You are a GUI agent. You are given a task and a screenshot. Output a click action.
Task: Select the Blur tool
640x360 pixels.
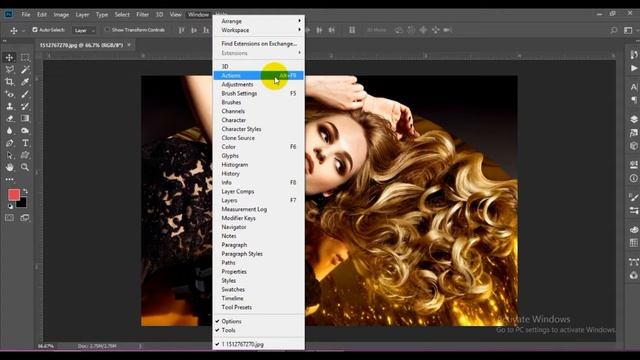click(x=9, y=131)
